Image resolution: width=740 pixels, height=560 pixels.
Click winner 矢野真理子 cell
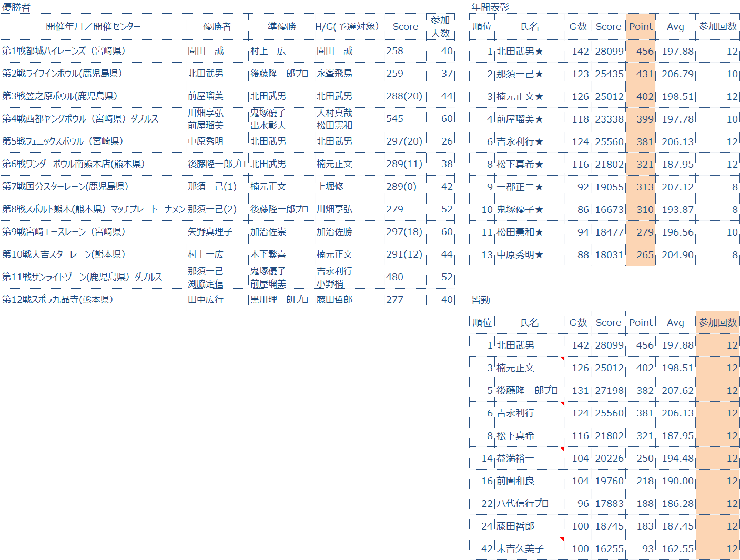click(x=217, y=232)
